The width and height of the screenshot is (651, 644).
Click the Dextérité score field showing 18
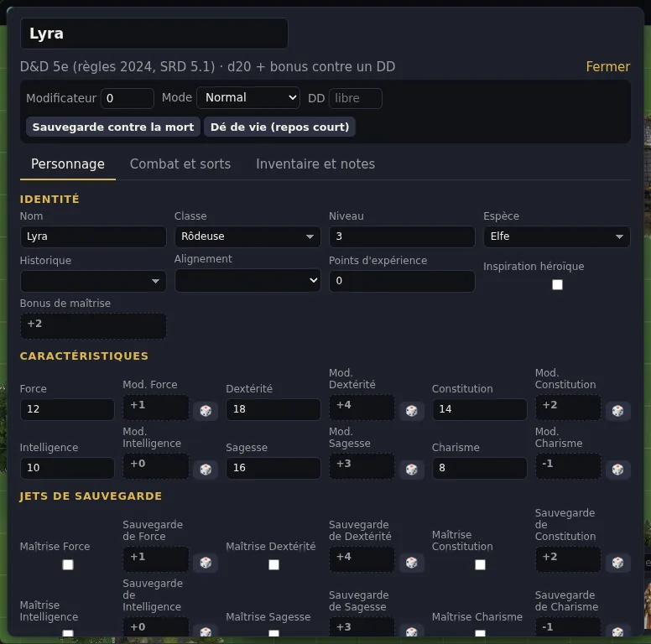pos(273,409)
